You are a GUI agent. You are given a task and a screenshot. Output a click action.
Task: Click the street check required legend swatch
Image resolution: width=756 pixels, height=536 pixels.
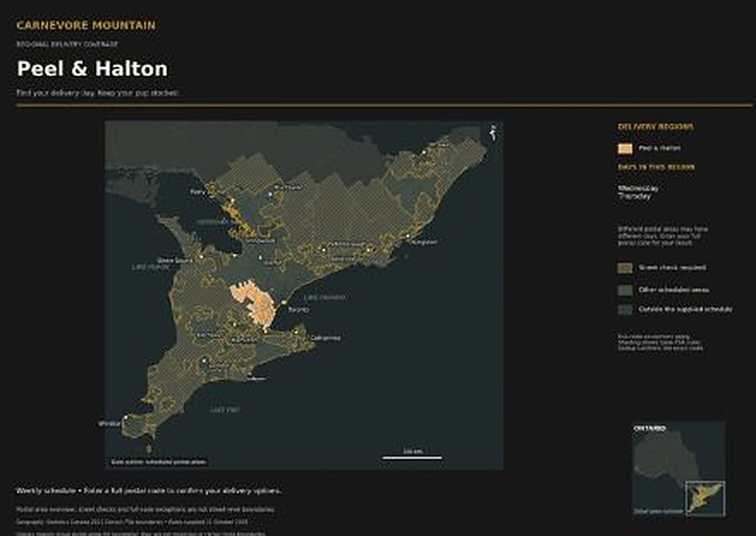pos(625,268)
